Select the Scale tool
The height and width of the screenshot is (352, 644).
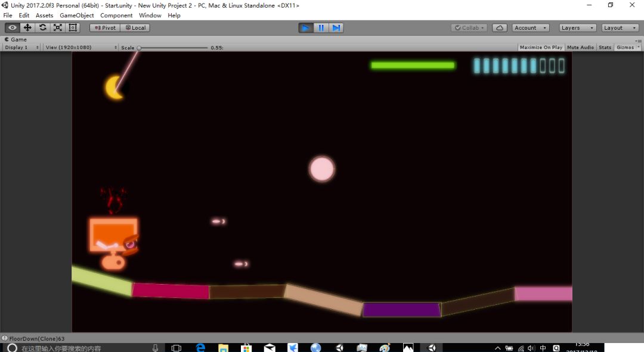tap(58, 27)
